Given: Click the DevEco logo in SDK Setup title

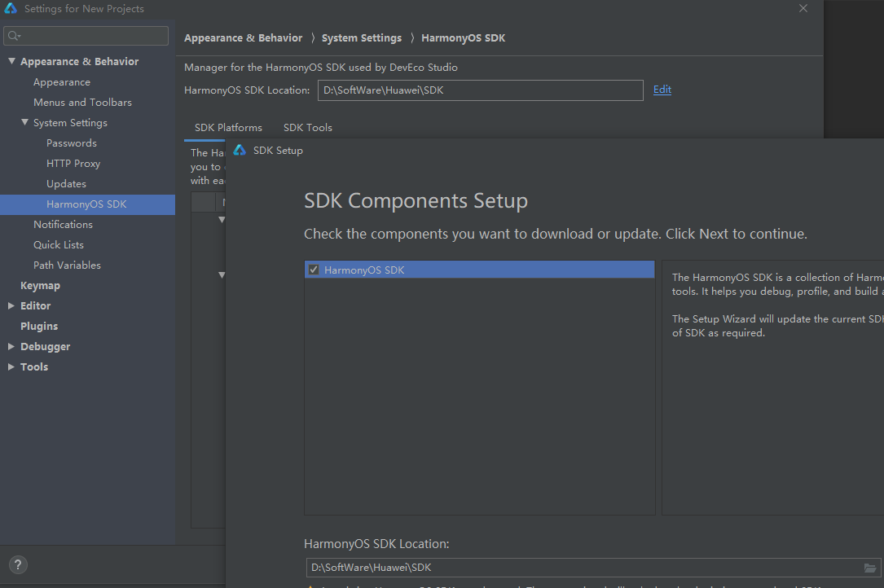Looking at the screenshot, I should point(240,151).
